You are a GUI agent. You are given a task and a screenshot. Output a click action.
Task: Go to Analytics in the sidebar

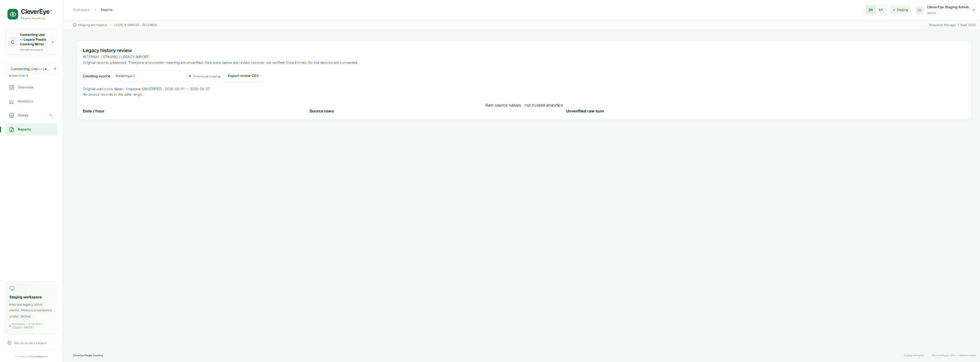[31, 101]
